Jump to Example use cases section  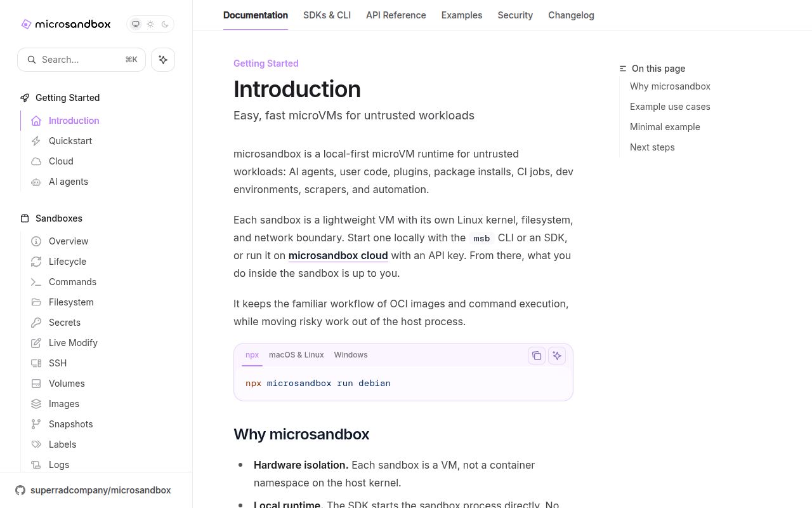click(x=670, y=107)
